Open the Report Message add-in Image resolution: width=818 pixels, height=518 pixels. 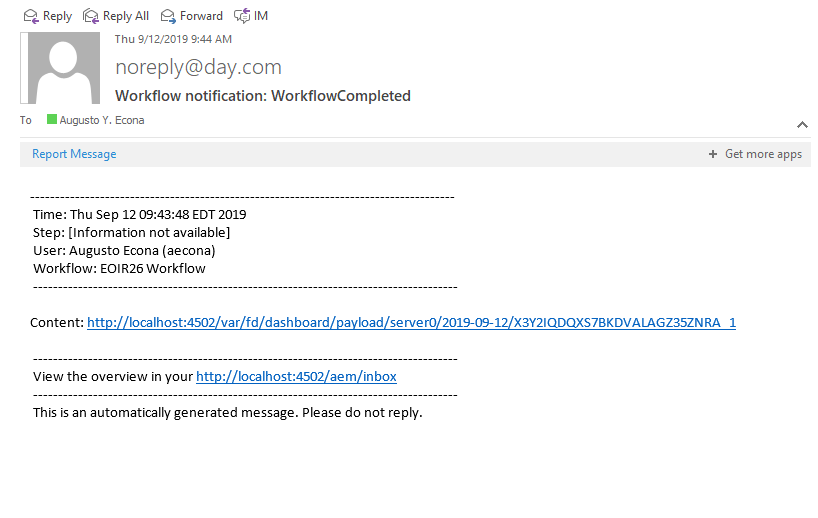(74, 154)
